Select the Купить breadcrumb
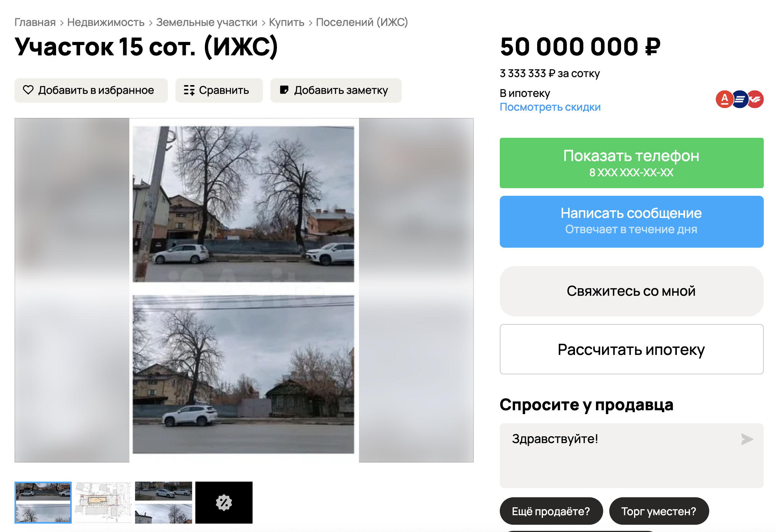776x532 pixels. pos(287,22)
